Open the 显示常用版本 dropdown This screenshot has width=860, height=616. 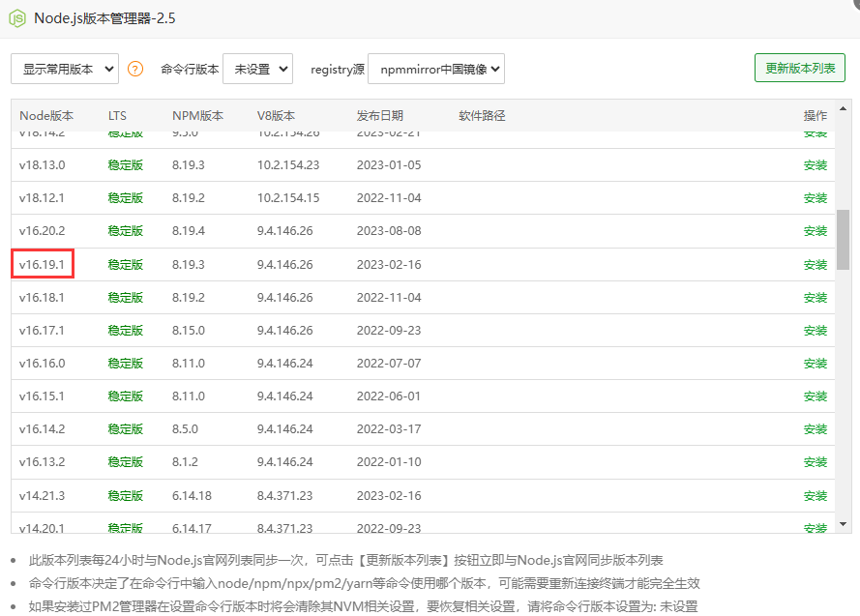tap(65, 69)
